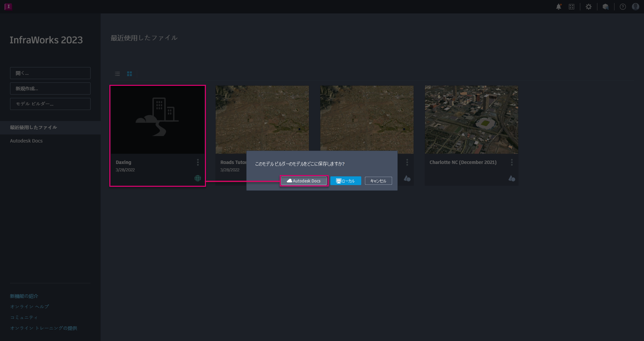Click the Roads Tutorial card title
Screen dimensions: 644x341
(x=233, y=162)
